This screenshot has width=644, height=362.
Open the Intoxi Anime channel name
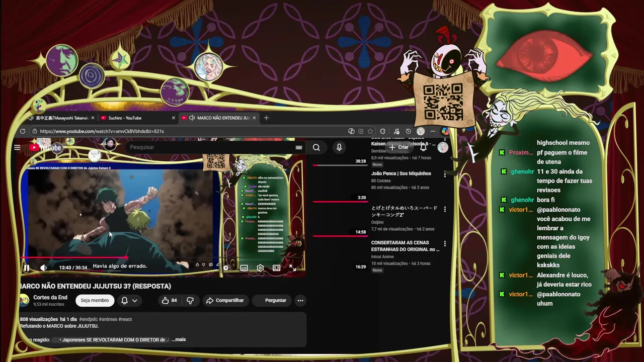coord(383,256)
